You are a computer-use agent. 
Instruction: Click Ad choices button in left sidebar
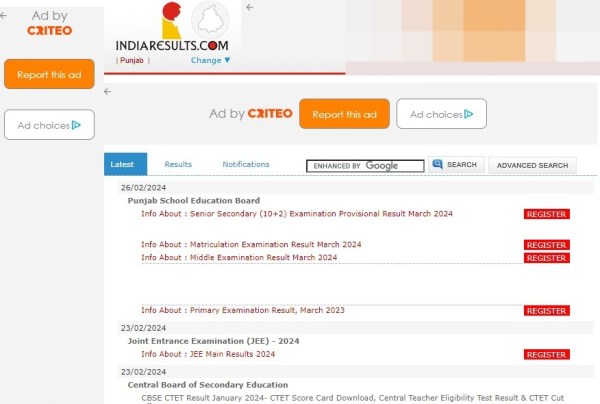tap(49, 125)
